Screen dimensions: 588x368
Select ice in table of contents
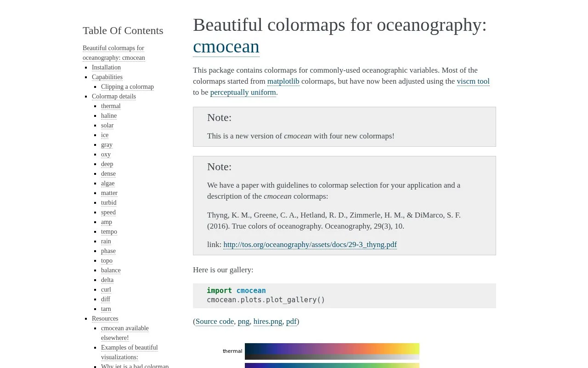point(105,135)
